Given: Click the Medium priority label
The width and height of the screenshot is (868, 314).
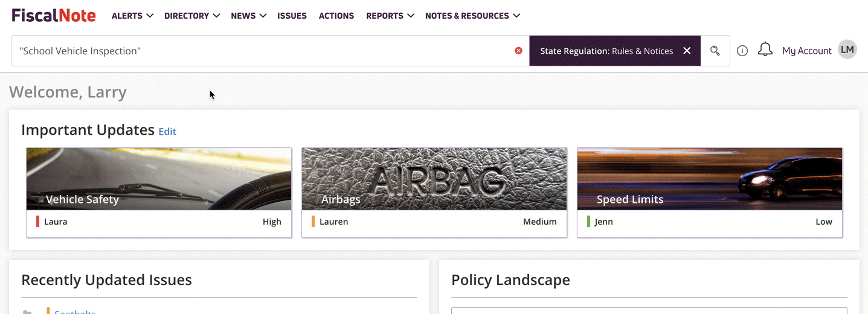Looking at the screenshot, I should pos(540,222).
